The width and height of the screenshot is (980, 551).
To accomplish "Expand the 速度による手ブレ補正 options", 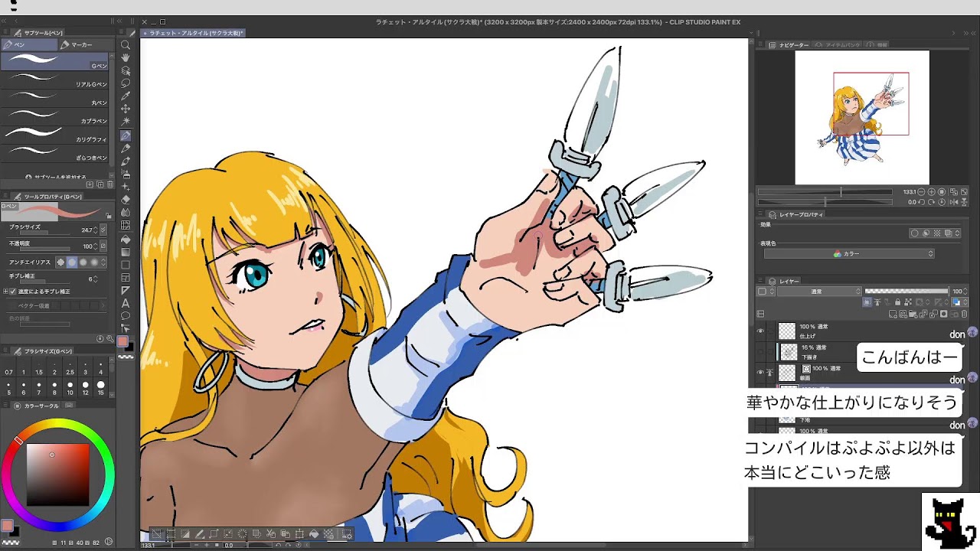I will [x=5, y=292].
